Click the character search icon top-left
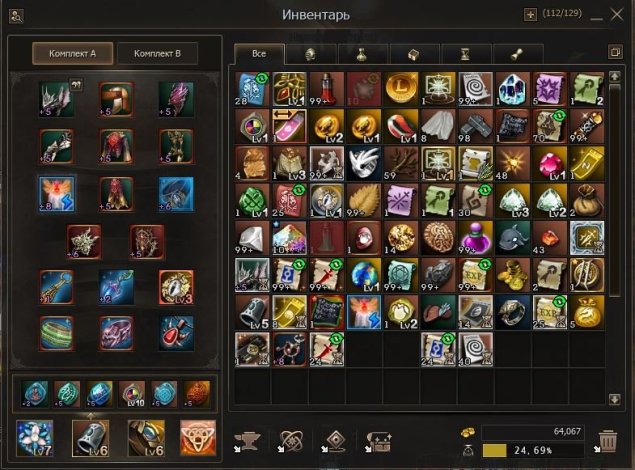Viewport: 635px width, 470px height. [x=16, y=17]
